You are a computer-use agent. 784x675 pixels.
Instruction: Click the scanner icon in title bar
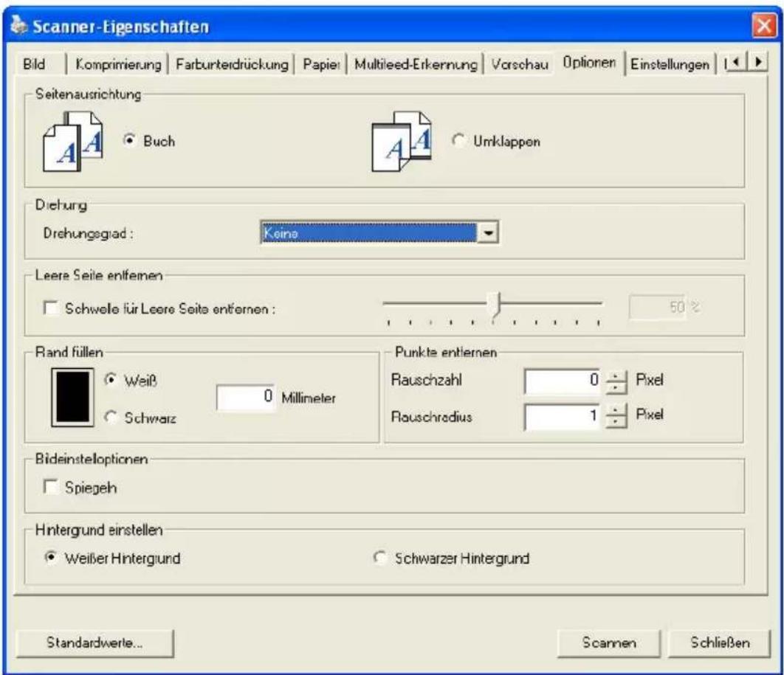click(19, 26)
